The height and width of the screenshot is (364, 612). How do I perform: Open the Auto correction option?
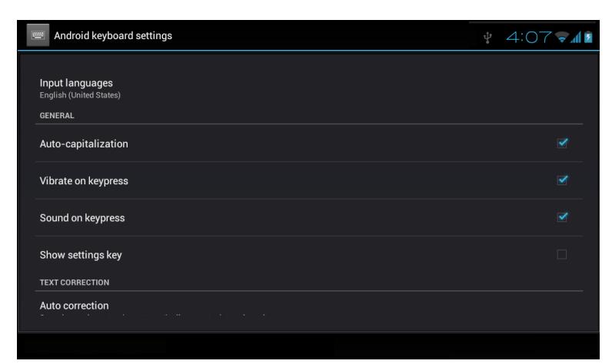309,309
